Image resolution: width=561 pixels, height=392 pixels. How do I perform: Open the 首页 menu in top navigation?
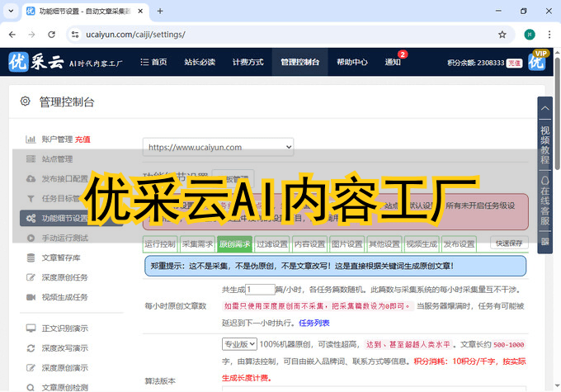[153, 63]
